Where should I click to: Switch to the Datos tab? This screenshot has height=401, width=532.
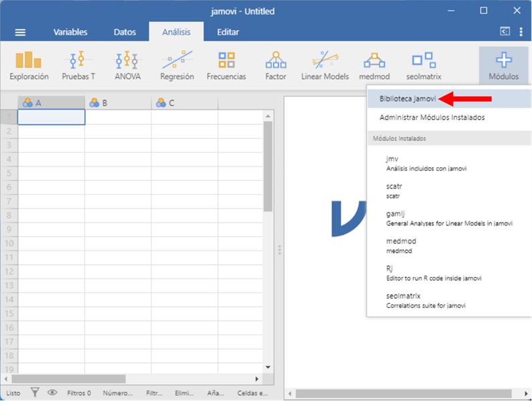[x=125, y=32]
